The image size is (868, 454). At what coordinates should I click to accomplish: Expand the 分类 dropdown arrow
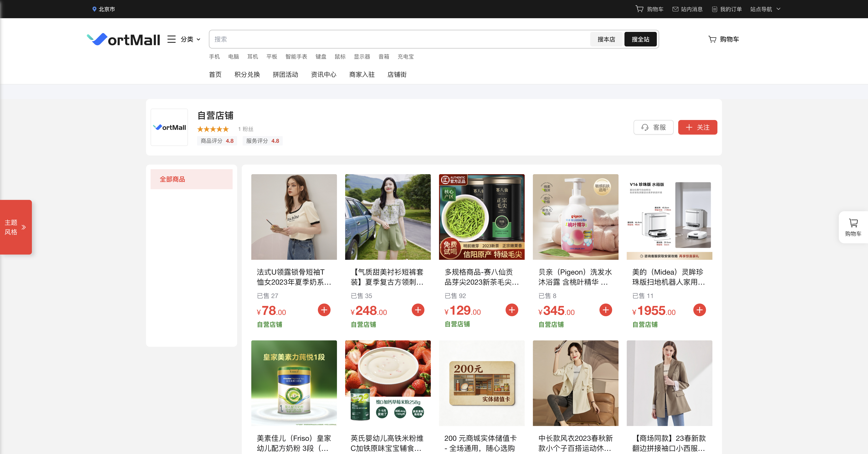(x=198, y=39)
